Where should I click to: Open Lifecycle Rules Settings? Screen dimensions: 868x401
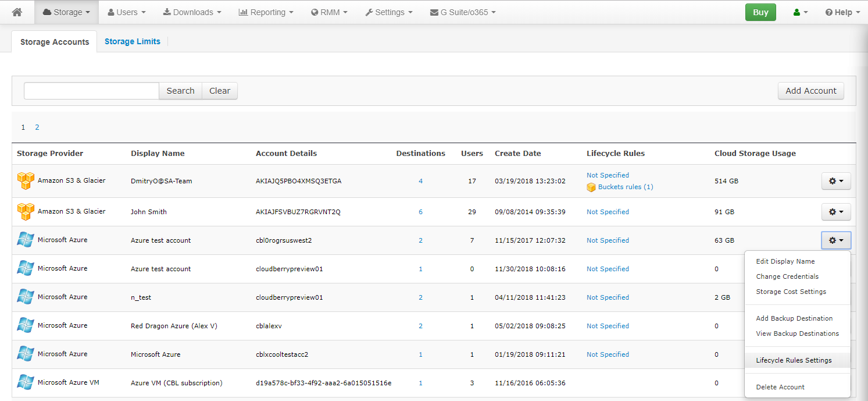[x=794, y=360]
